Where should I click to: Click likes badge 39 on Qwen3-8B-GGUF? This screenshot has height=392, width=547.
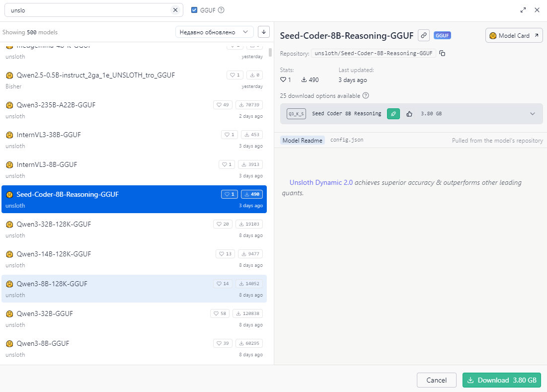(223, 343)
